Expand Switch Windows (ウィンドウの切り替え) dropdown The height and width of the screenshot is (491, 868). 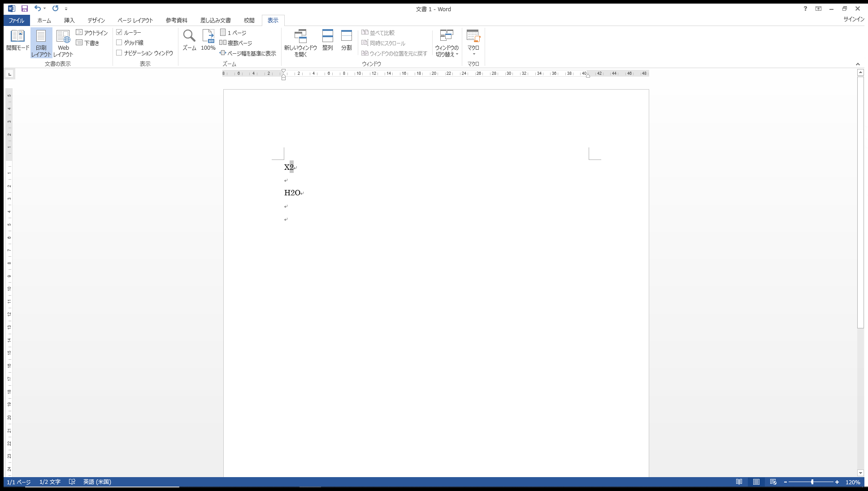pos(447,43)
